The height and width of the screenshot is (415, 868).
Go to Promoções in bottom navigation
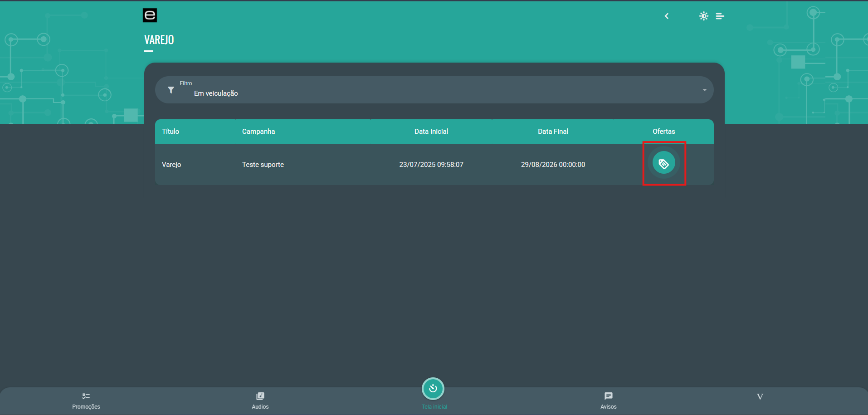point(86,400)
